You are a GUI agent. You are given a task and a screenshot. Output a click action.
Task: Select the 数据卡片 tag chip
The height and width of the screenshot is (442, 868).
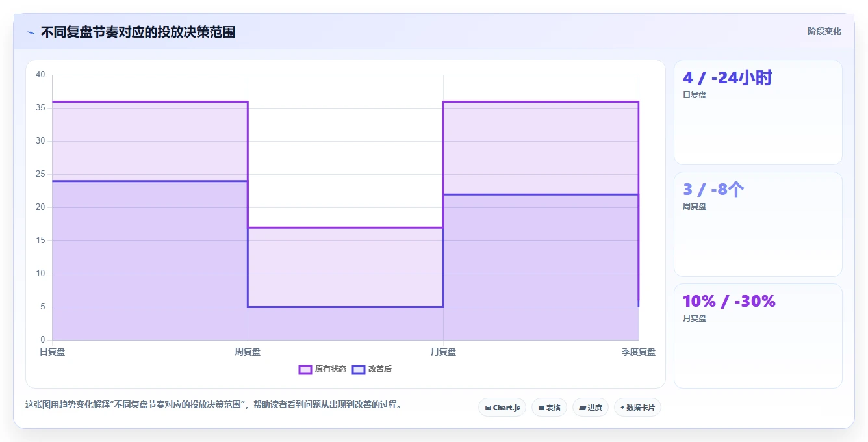click(x=637, y=408)
